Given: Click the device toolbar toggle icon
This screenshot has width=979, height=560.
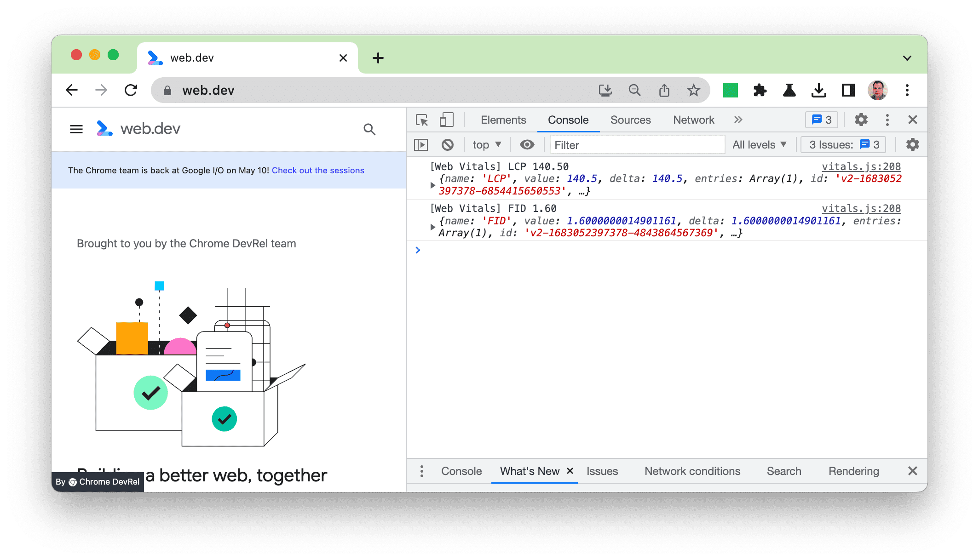Looking at the screenshot, I should 446,120.
